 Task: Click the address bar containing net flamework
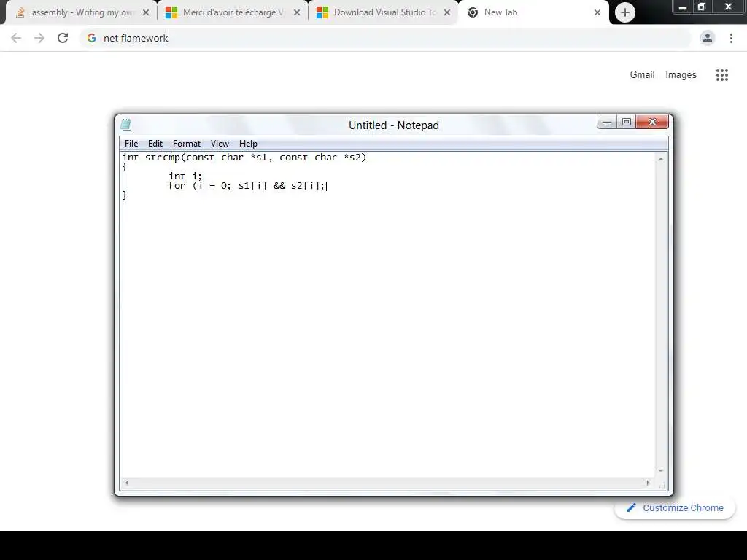(385, 38)
